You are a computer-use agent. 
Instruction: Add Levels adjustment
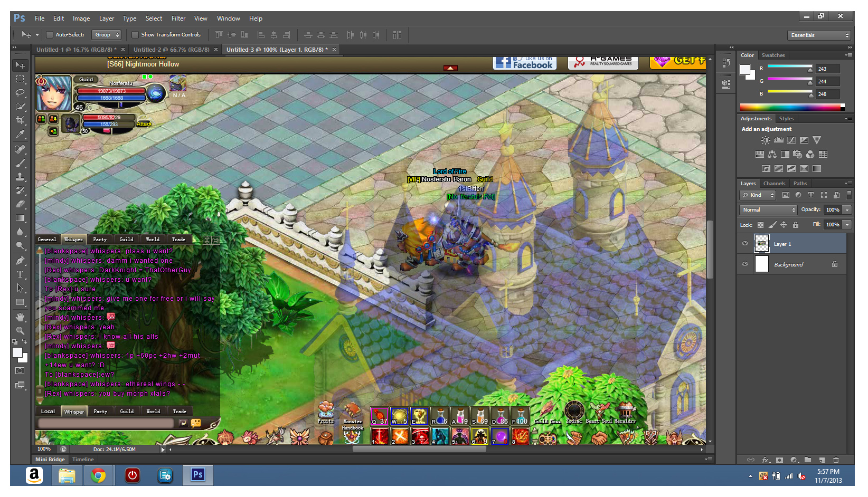[x=779, y=140]
